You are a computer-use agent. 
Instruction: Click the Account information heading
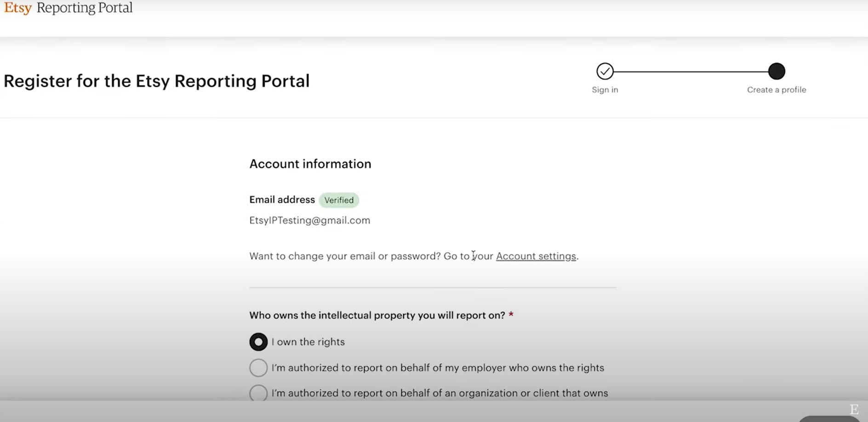pos(310,164)
